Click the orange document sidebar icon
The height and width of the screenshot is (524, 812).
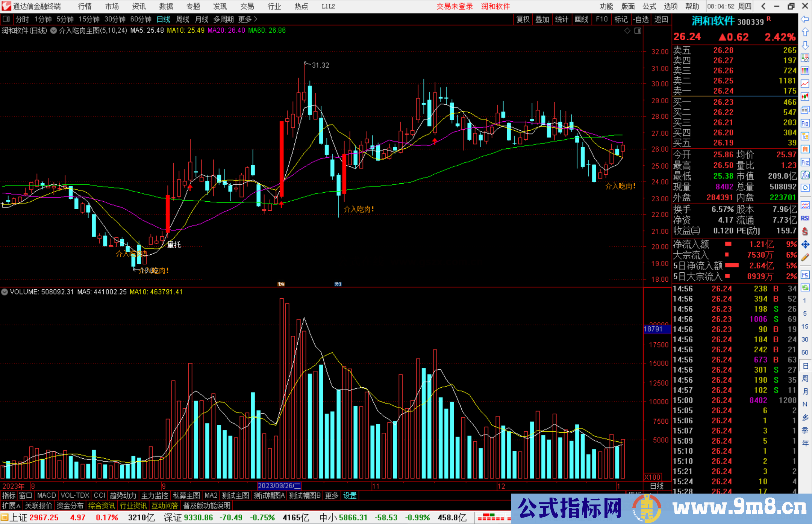point(805,149)
